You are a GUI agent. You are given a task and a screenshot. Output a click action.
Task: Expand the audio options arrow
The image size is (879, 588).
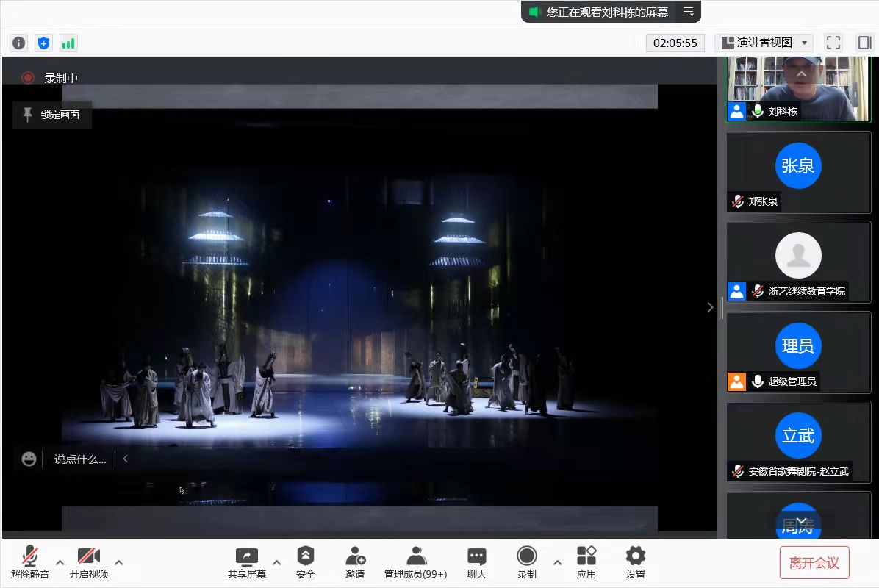click(x=60, y=563)
